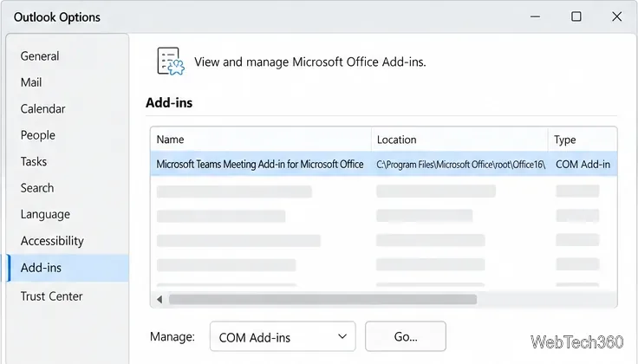Click the horizontal scrollbar thumb
638x364 pixels.
click(323, 300)
